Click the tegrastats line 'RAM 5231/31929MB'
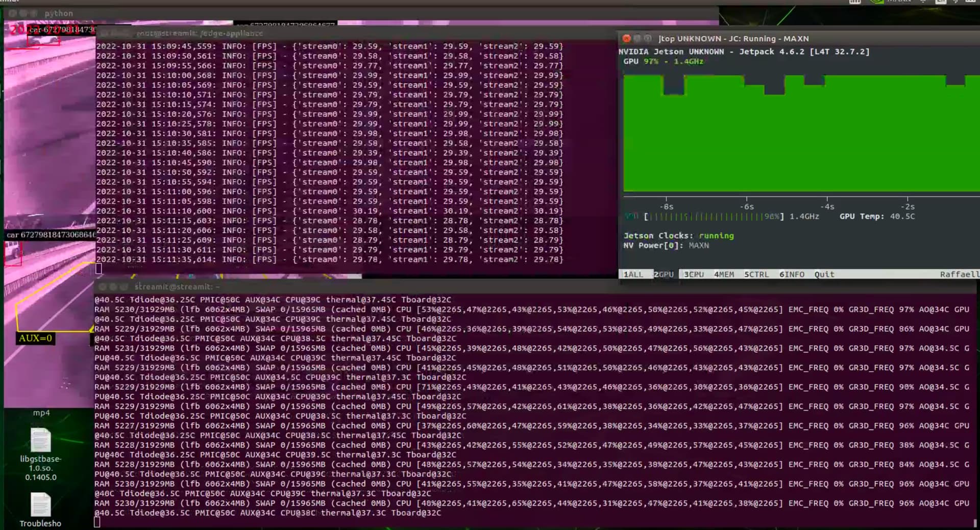 coord(532,348)
